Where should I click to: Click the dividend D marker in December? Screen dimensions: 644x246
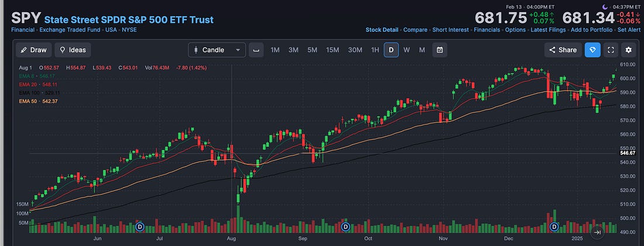click(x=555, y=226)
